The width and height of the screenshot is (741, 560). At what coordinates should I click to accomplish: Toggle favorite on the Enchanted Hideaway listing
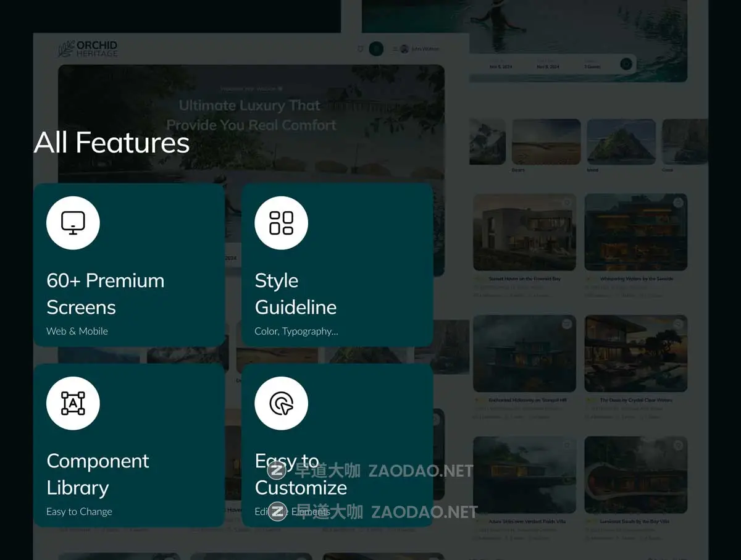566,324
